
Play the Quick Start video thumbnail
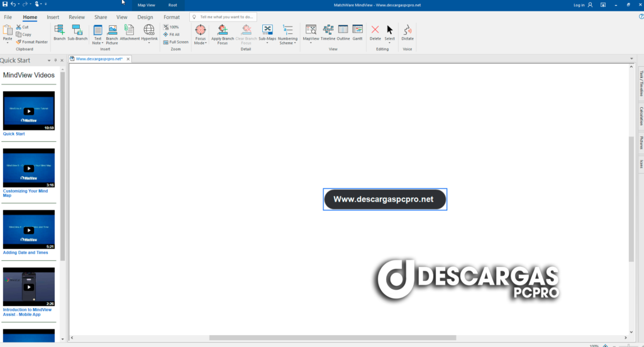pyautogui.click(x=29, y=111)
